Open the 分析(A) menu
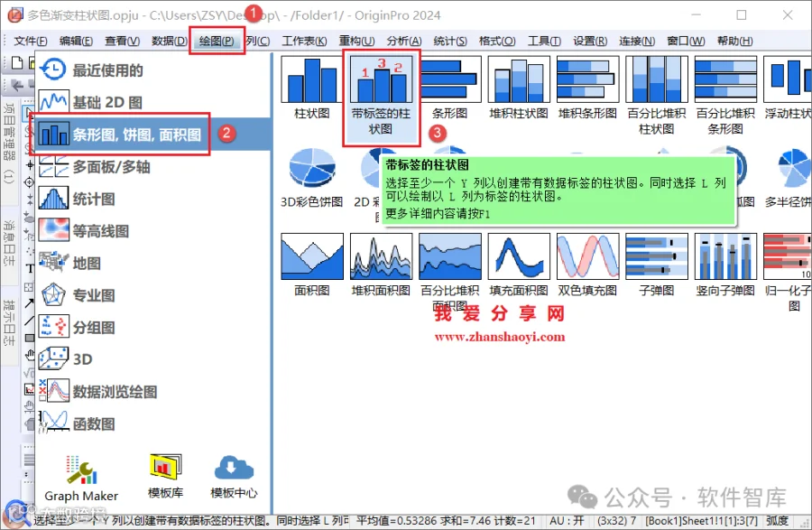The height and width of the screenshot is (530, 812). [x=404, y=41]
